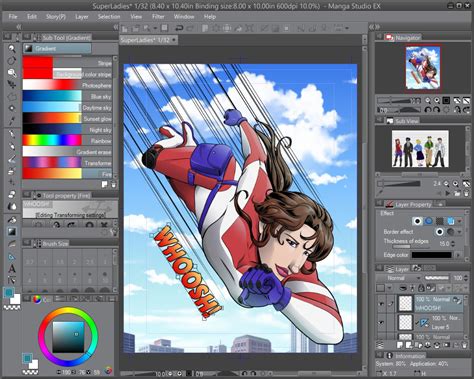Choose the Night sky gradient
Image resolution: width=474 pixels, height=379 pixels.
(x=67, y=130)
